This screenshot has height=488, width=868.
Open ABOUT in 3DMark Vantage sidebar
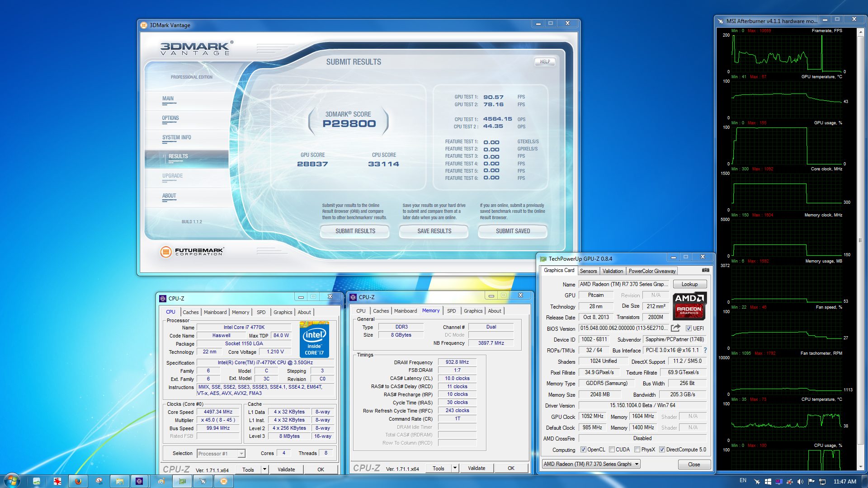click(x=169, y=196)
